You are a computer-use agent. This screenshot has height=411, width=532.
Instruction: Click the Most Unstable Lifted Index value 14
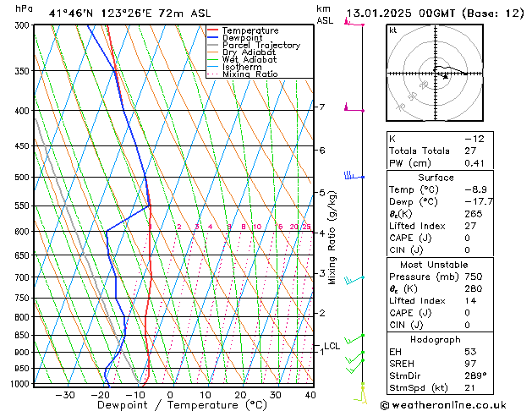point(470,301)
